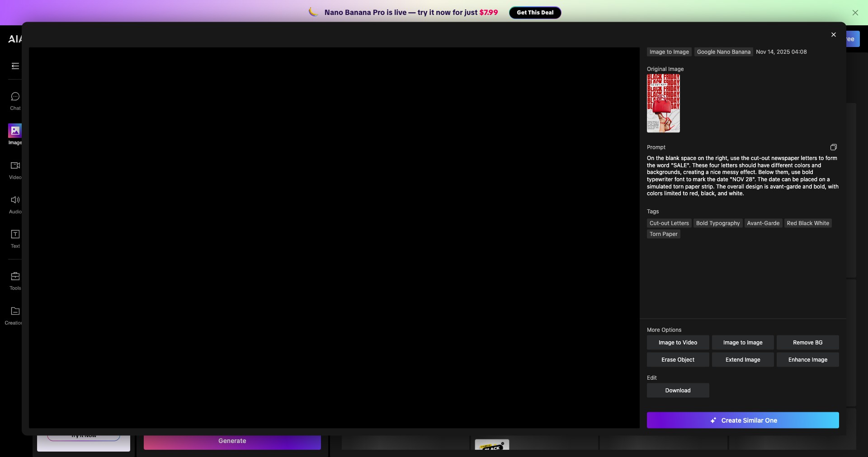Choose the Extend Image option
This screenshot has height=457, width=868.
tap(743, 360)
